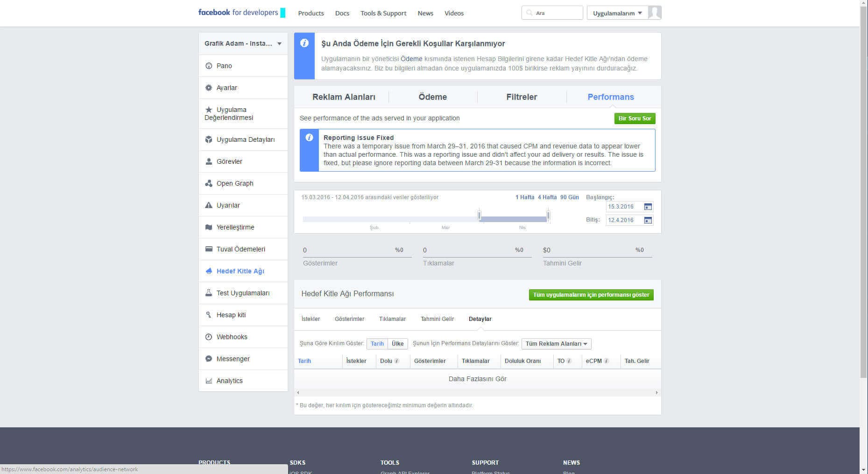Open the Uygulamalarım dropdown

(617, 13)
